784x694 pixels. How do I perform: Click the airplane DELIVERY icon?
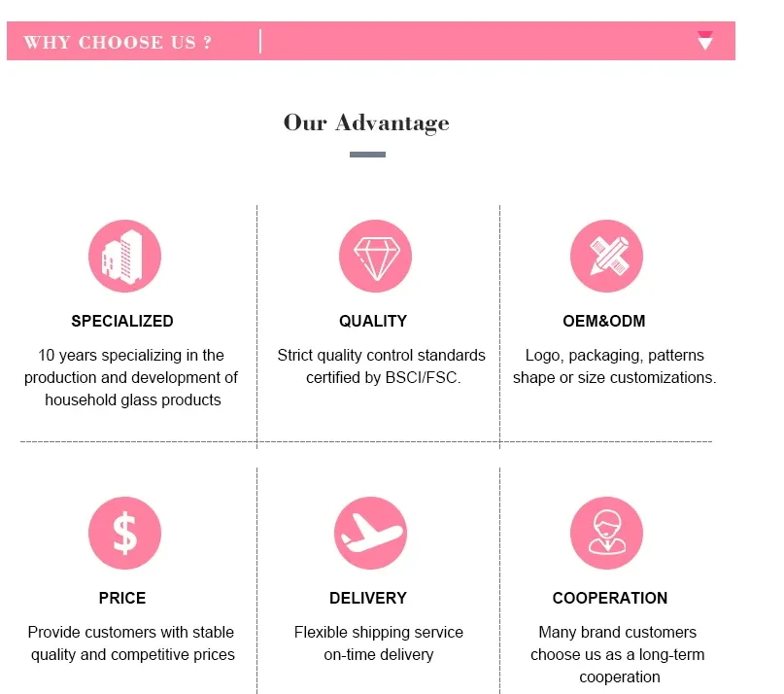370,533
